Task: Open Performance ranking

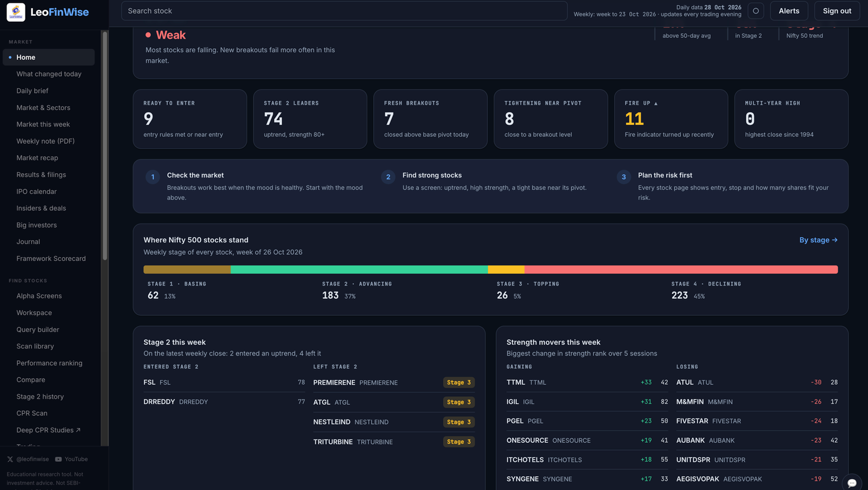Action: 49,363
